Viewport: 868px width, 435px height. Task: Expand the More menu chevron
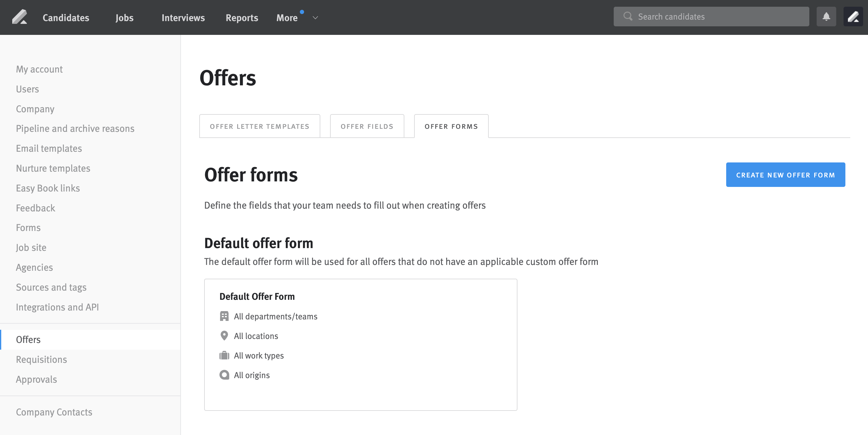tap(314, 18)
